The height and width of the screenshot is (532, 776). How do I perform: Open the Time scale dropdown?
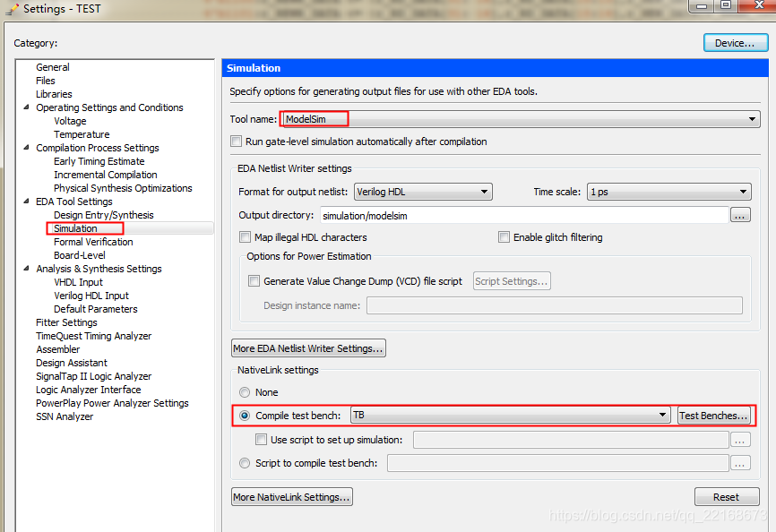669,192
